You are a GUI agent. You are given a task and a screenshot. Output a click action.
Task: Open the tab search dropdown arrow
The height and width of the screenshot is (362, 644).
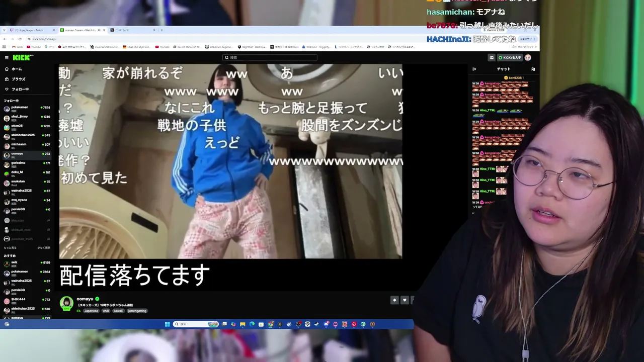click(x=4, y=30)
